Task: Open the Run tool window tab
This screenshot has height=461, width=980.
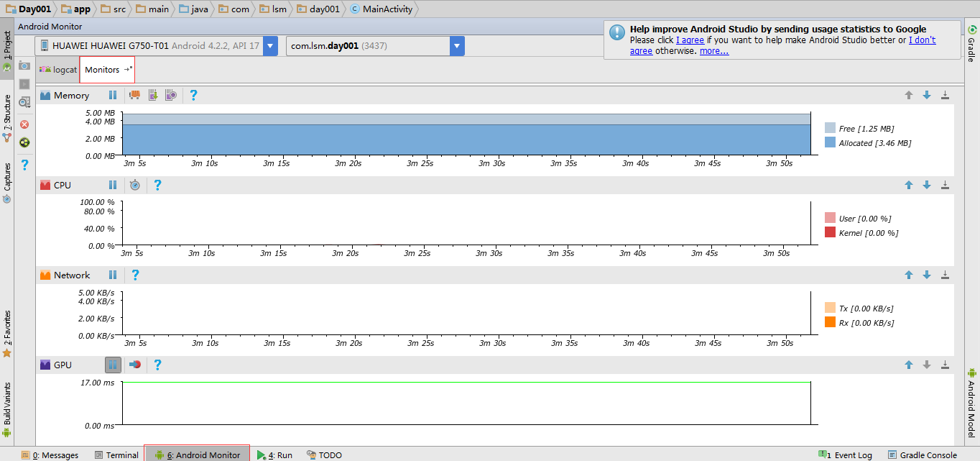Action: click(x=274, y=455)
